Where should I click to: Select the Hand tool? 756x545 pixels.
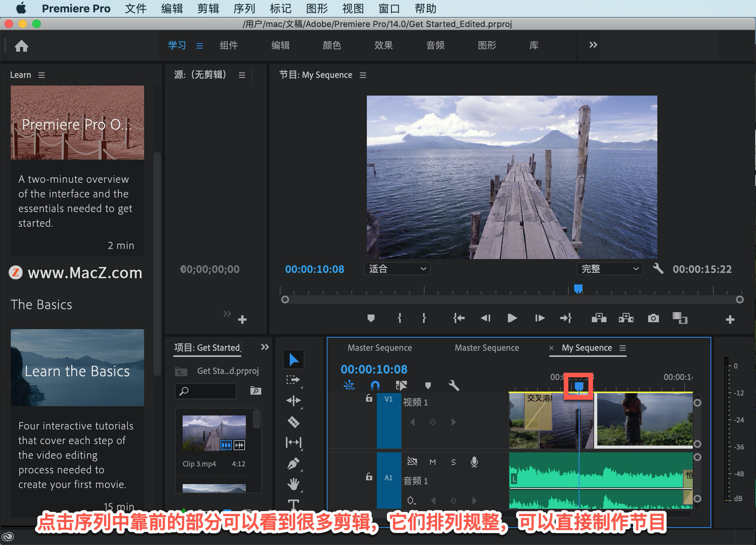[x=293, y=484]
